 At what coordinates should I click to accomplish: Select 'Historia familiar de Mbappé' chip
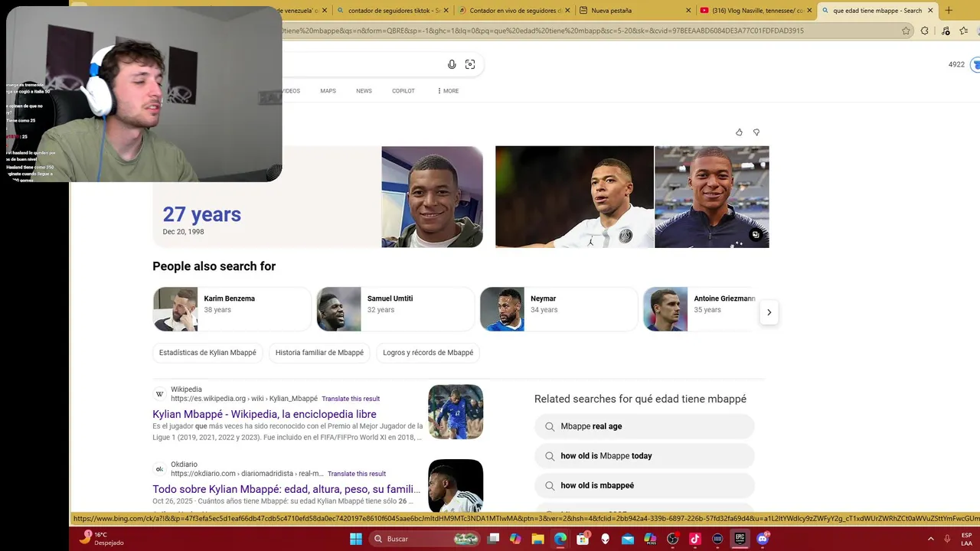point(319,353)
